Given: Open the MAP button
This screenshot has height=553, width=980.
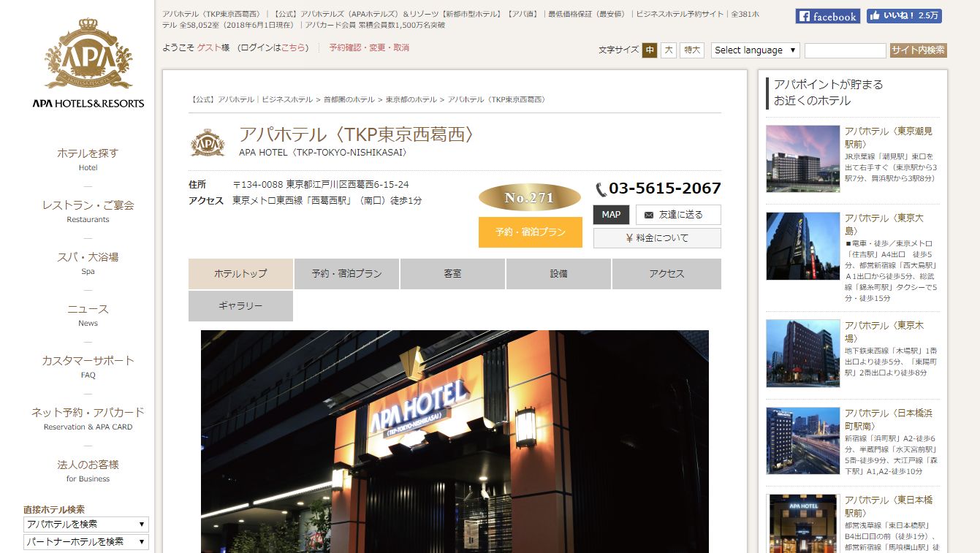Looking at the screenshot, I should click(x=611, y=215).
